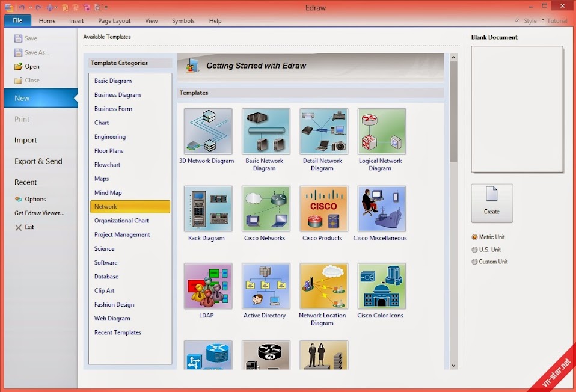Select the Rack Diagram template
The image size is (576, 392).
point(208,209)
